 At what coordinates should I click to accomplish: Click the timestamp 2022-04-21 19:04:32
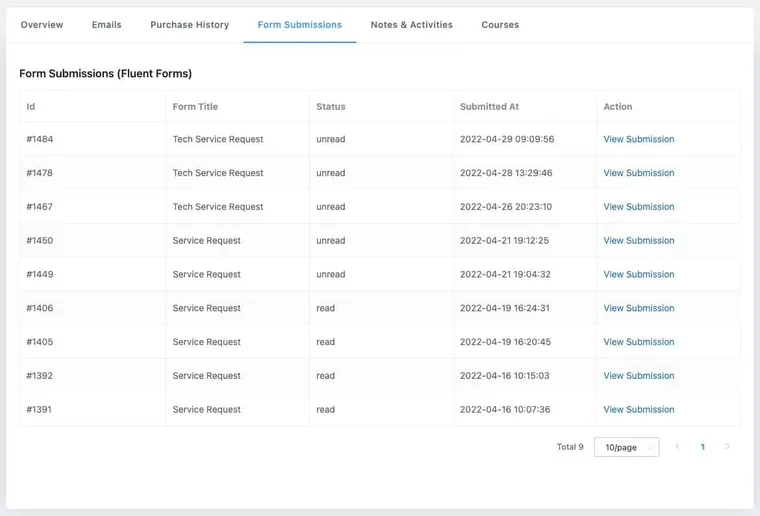505,274
